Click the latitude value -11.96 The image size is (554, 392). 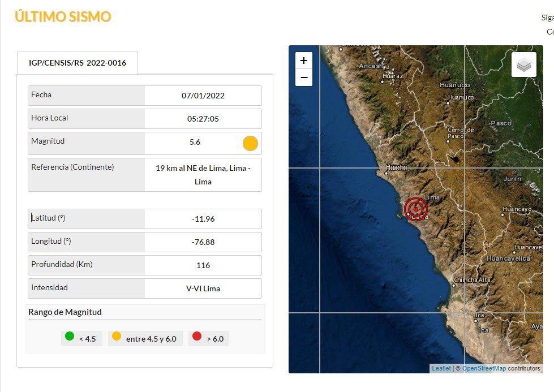click(x=203, y=219)
